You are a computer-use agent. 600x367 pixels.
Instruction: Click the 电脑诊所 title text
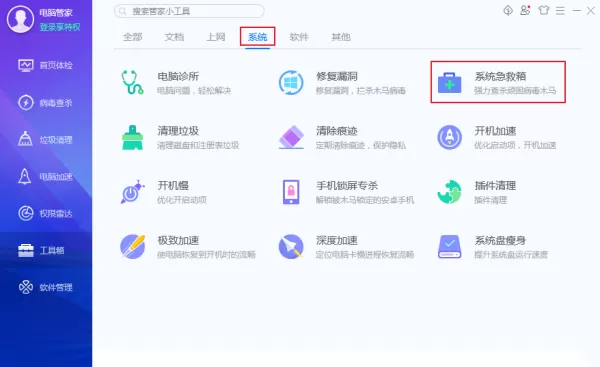point(178,77)
